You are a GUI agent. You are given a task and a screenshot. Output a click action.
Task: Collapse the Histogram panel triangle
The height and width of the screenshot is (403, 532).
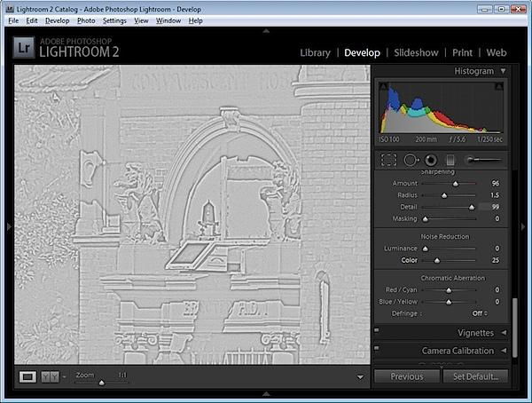tap(503, 71)
